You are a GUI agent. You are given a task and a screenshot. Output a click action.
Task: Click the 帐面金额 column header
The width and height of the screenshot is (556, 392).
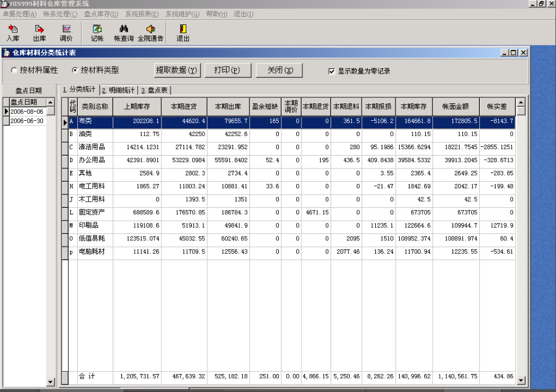pyautogui.click(x=456, y=107)
